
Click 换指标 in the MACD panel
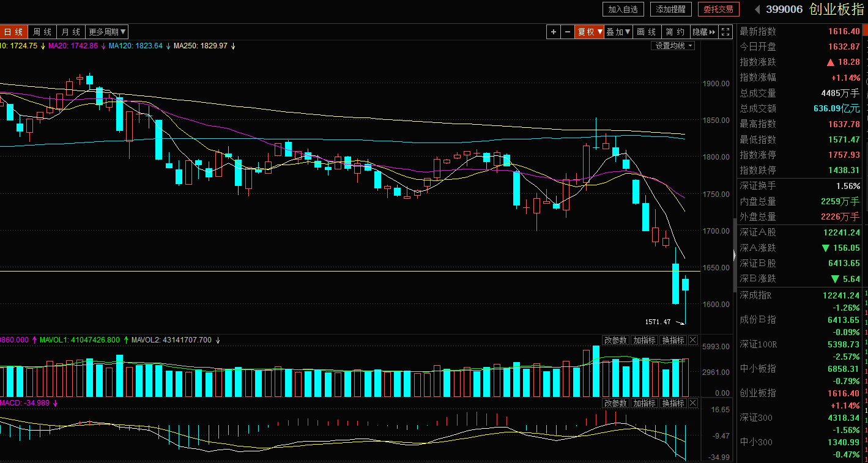[x=673, y=403]
